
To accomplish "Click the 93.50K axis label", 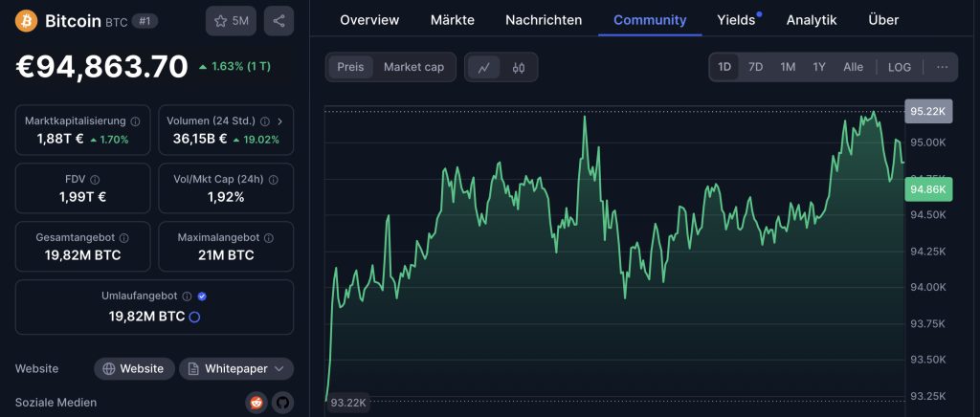I will tap(928, 360).
